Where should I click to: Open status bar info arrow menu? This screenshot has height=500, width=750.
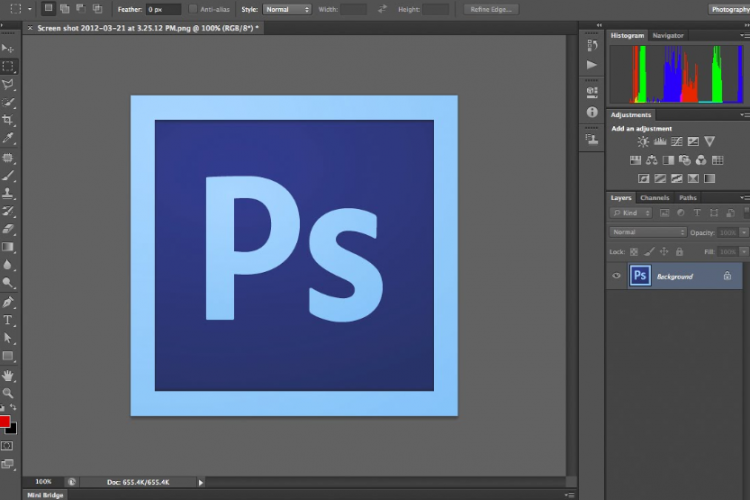point(201,482)
